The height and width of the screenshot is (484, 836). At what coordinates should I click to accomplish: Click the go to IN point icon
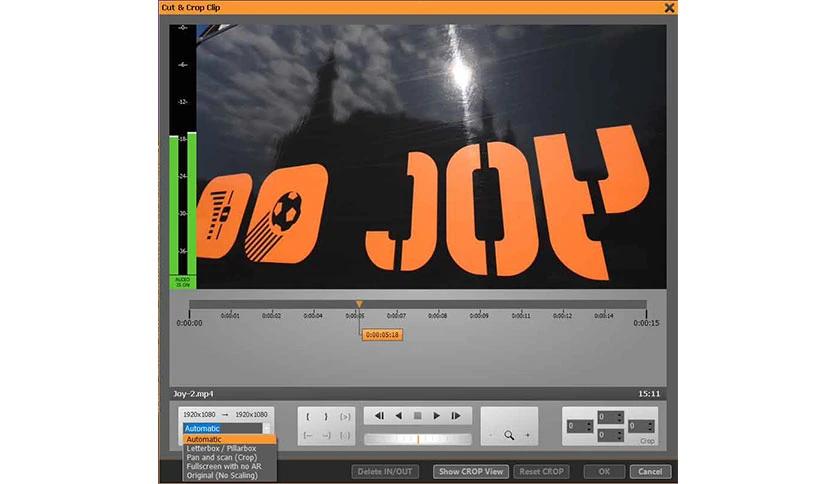(308, 435)
